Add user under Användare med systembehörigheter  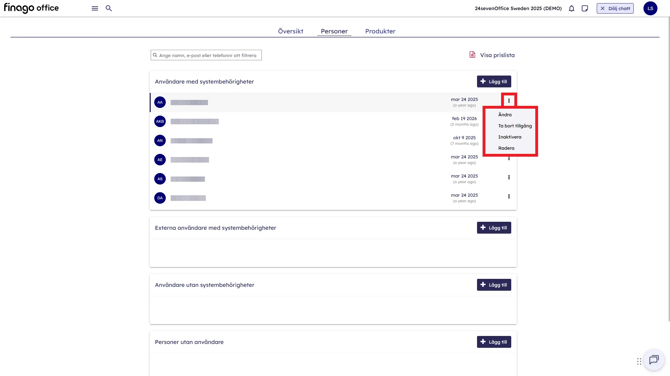(494, 81)
